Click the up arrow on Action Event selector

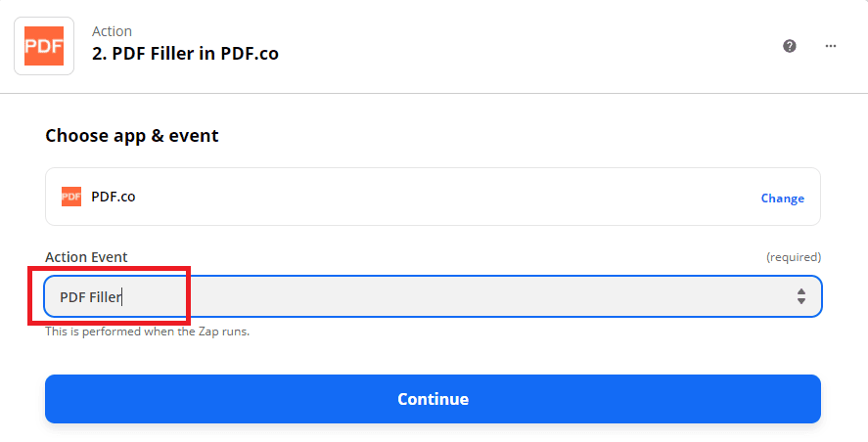(801, 291)
